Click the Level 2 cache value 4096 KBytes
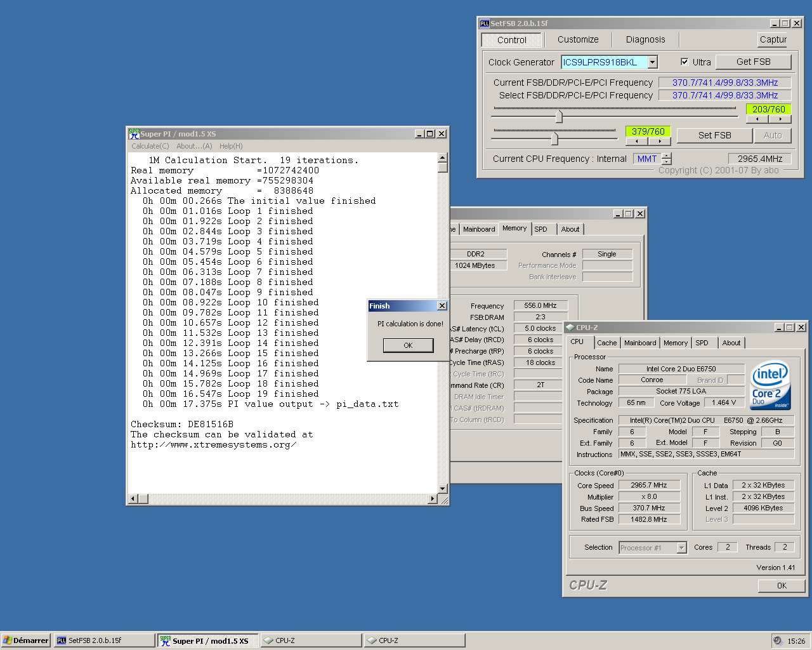 coord(763,508)
